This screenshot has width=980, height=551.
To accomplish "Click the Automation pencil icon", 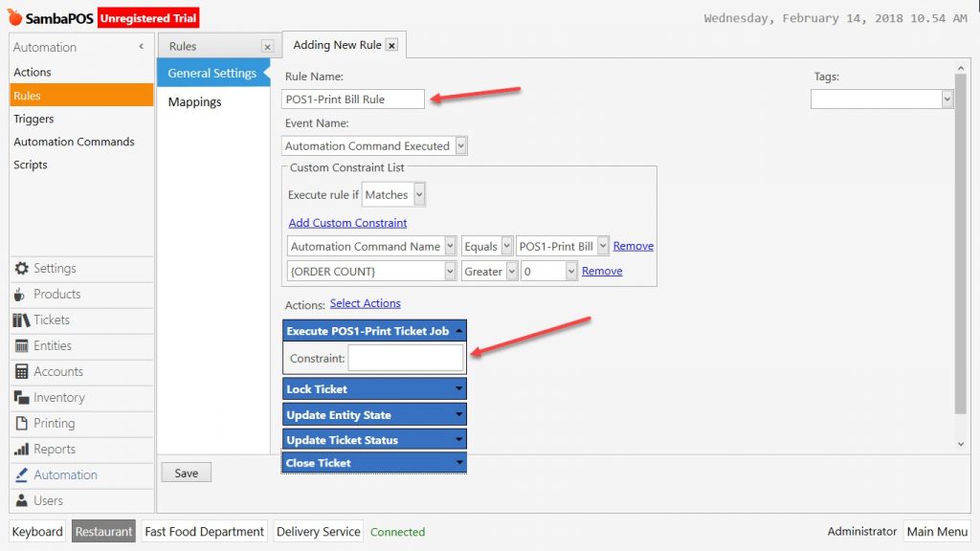I will (21, 474).
